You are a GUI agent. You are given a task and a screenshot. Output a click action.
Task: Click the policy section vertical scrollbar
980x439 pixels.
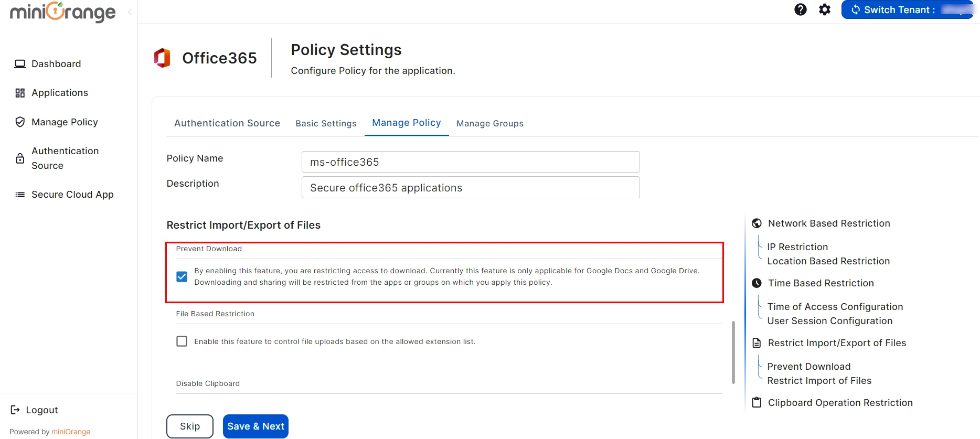click(733, 352)
